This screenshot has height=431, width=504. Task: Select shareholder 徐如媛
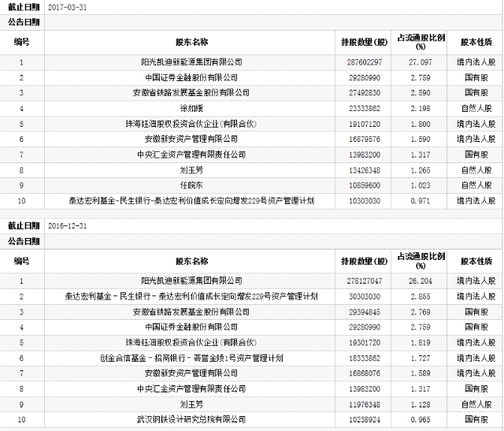pyautogui.click(x=191, y=109)
